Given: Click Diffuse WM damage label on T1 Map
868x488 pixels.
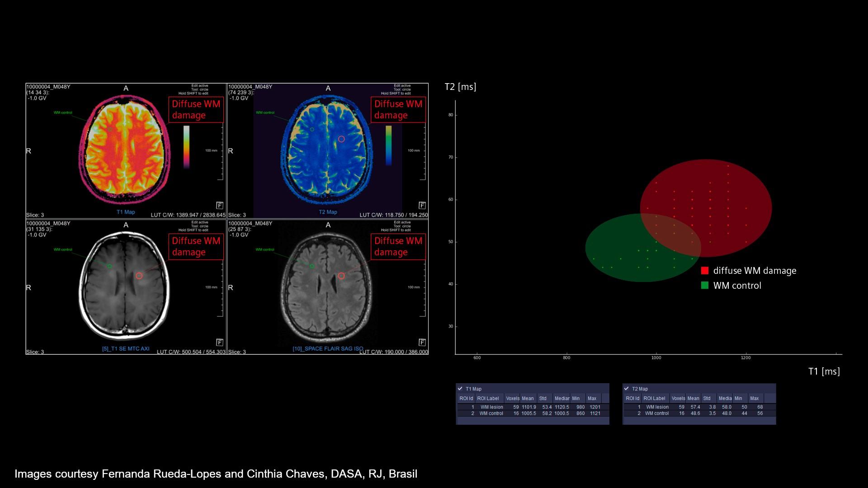Looking at the screenshot, I should [x=196, y=109].
